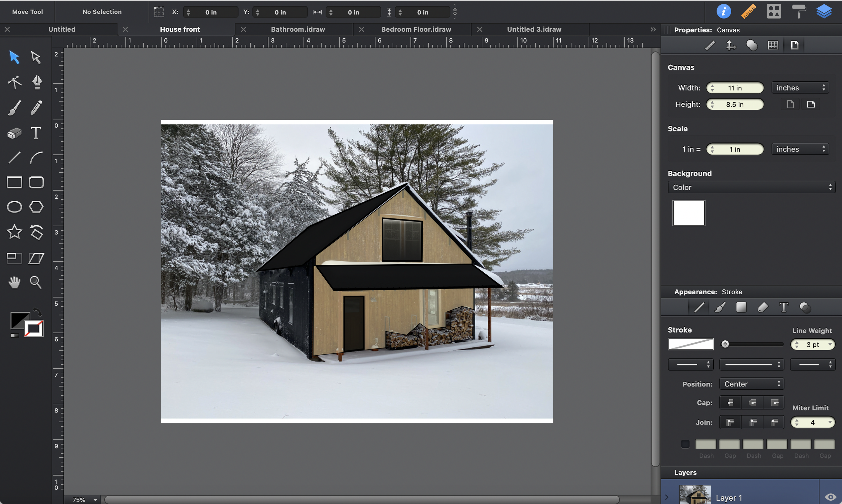Open the Layers panel icon
The height and width of the screenshot is (504, 842).
tap(824, 11)
